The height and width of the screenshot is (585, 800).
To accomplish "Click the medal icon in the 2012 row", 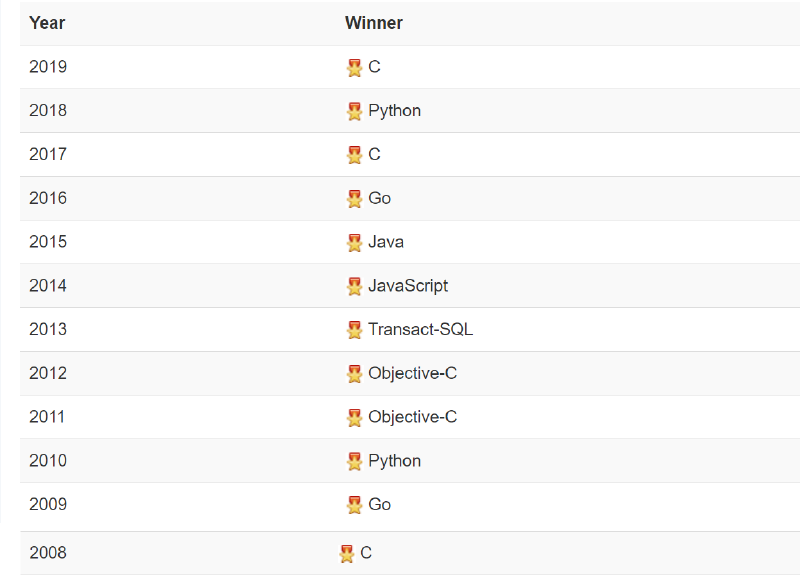I will point(354,374).
